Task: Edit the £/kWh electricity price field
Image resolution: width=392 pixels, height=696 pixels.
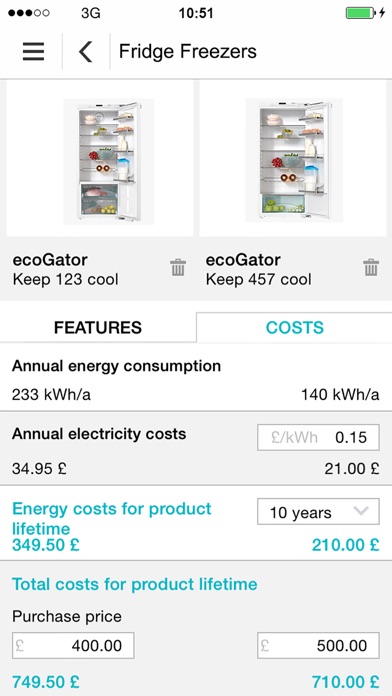Action: click(x=318, y=437)
